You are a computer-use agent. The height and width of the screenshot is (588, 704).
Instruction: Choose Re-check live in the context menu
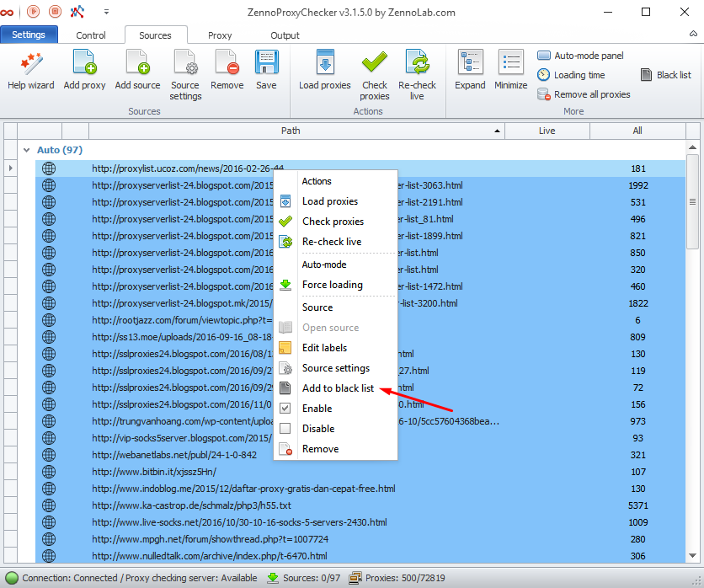coord(336,242)
